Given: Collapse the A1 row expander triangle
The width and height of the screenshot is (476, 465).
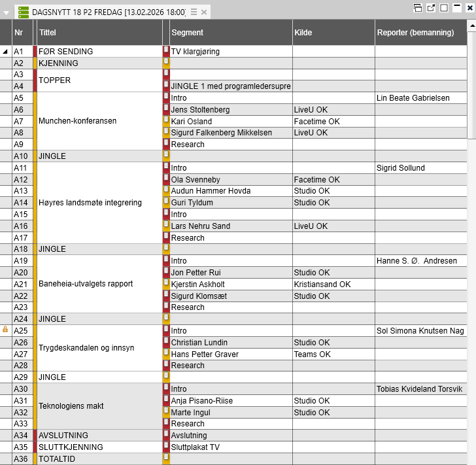Looking at the screenshot, I should (6, 52).
